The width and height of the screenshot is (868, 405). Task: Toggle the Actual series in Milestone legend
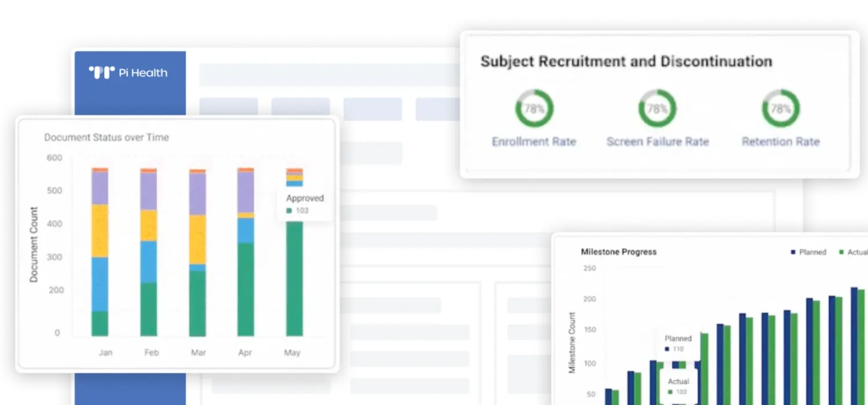click(853, 252)
